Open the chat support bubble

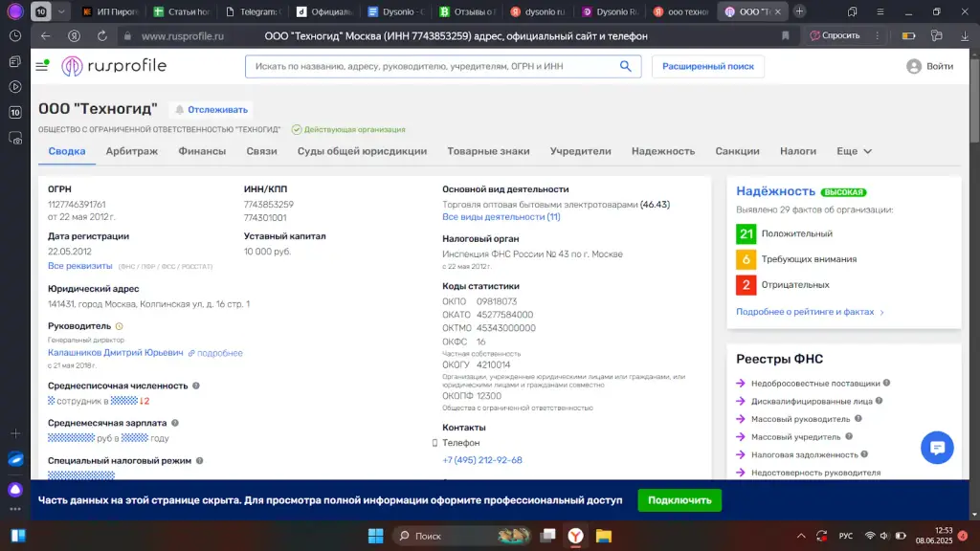(937, 448)
